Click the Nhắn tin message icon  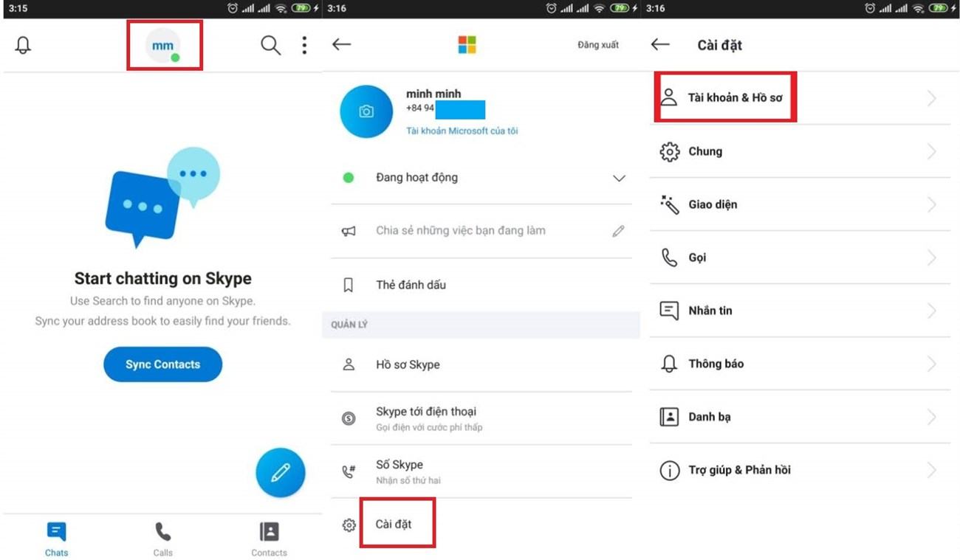[669, 311]
